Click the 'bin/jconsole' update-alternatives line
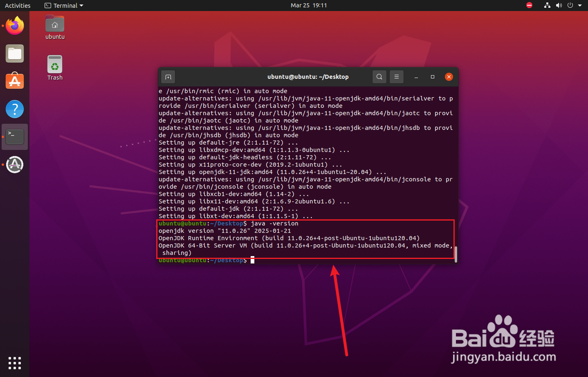The image size is (588, 377). [x=306, y=179]
